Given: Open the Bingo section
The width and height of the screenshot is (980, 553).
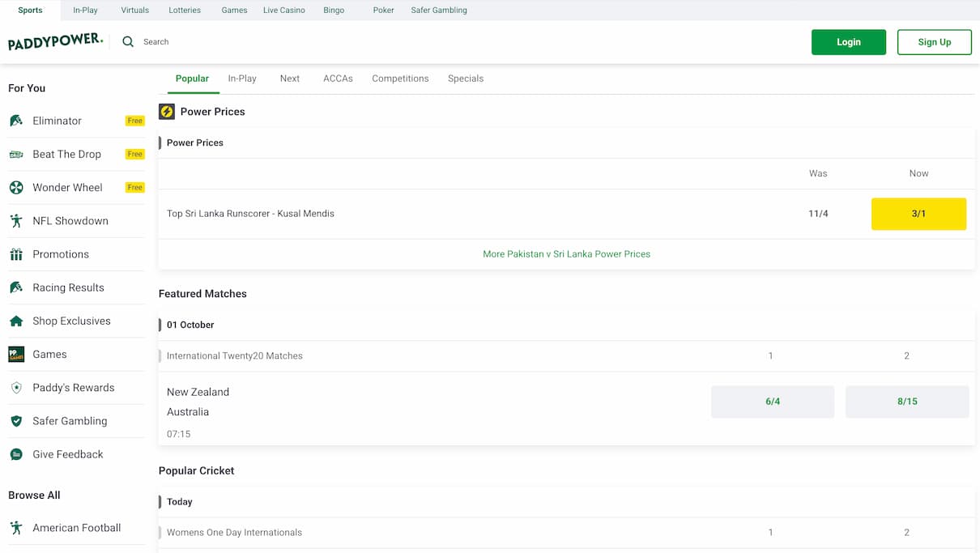Looking at the screenshot, I should [x=334, y=11].
